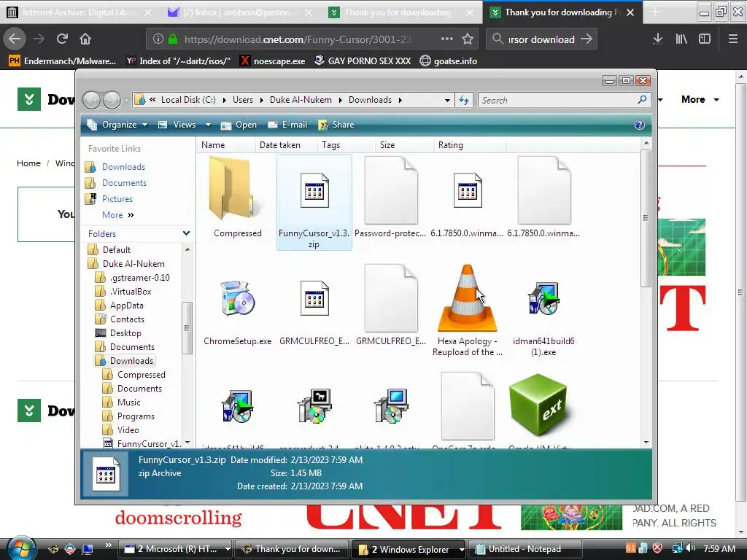Viewport: 747px width, 560px height.
Task: Sort by Size column header
Action: point(404,145)
